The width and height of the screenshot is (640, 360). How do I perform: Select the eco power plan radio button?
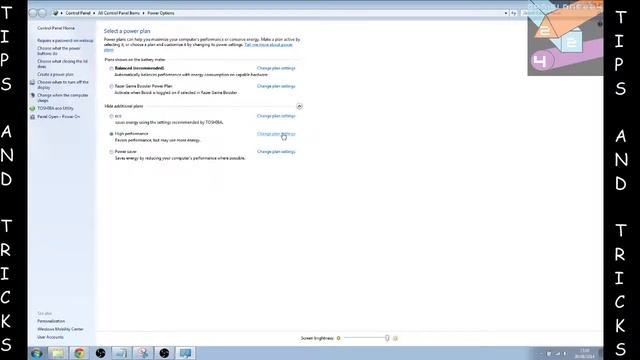[111, 116]
